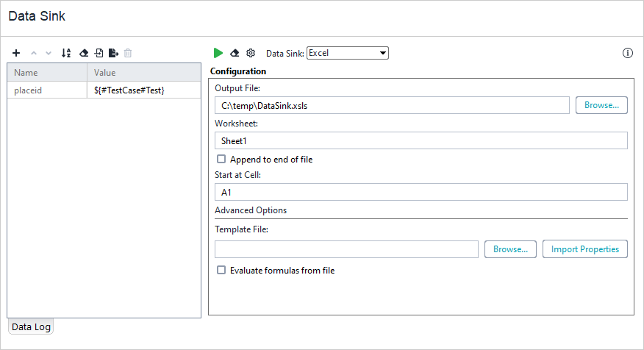Add a new property with plus icon

pyautogui.click(x=16, y=53)
